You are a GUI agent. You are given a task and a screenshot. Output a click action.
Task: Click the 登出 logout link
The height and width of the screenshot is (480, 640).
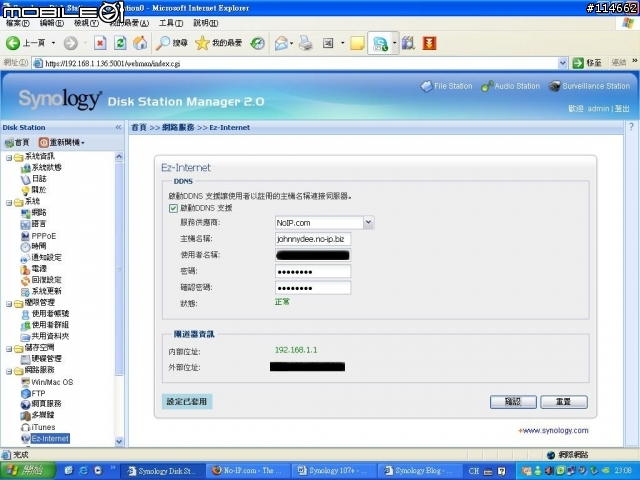[622, 109]
